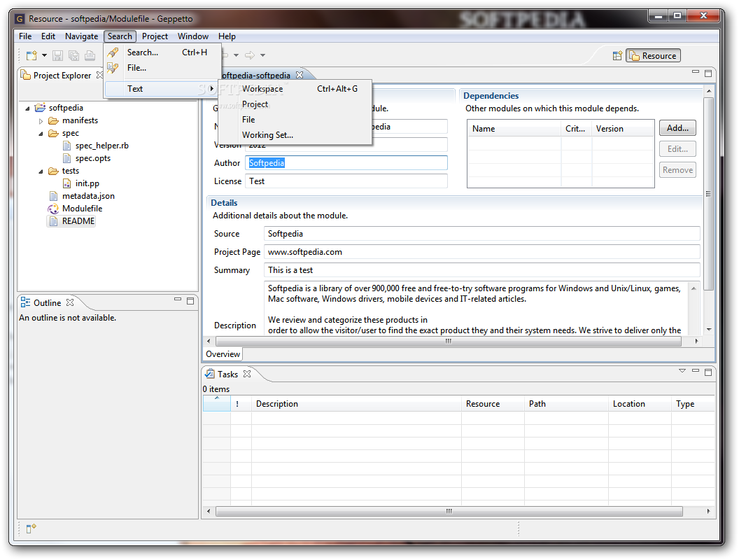
Task: Open the Edit menu
Action: [x=48, y=36]
